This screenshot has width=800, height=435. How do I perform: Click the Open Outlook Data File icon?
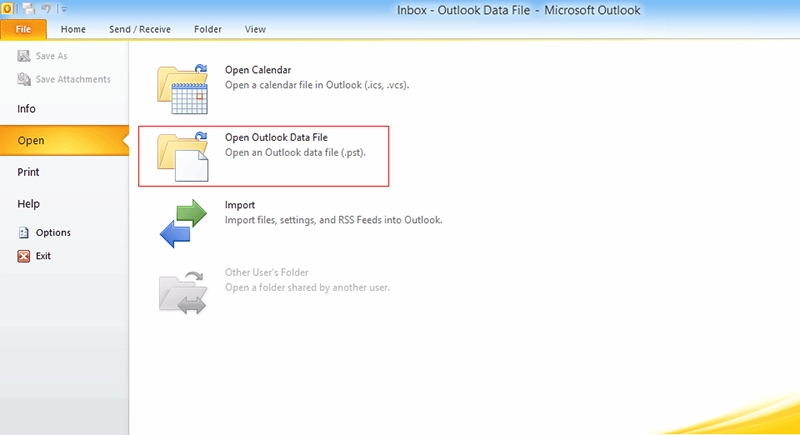[183, 157]
